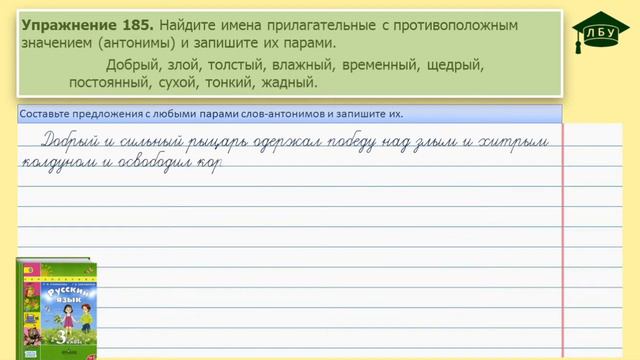The width and height of the screenshot is (640, 360).
Task: Click the word 'щедрый' in the list
Action: coord(455,65)
